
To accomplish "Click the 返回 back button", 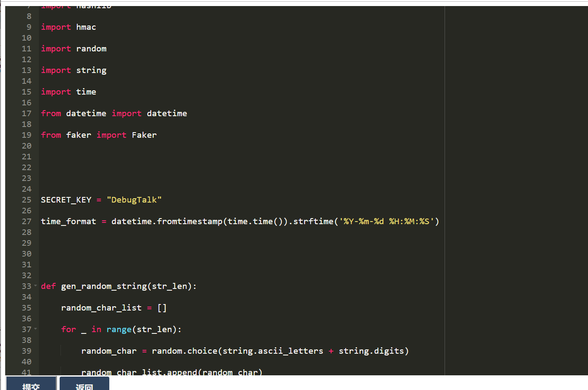I will [84, 384].
